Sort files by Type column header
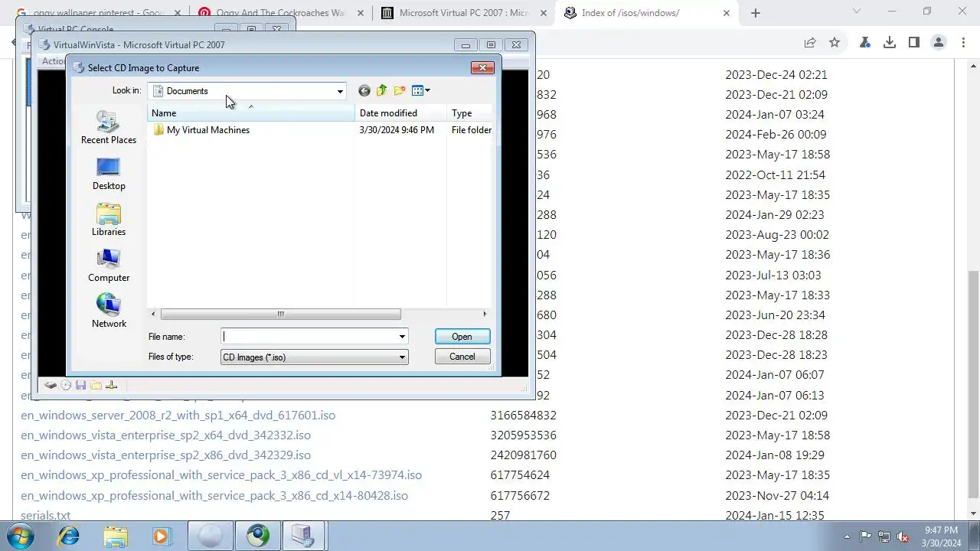The width and height of the screenshot is (980, 551). point(469,113)
